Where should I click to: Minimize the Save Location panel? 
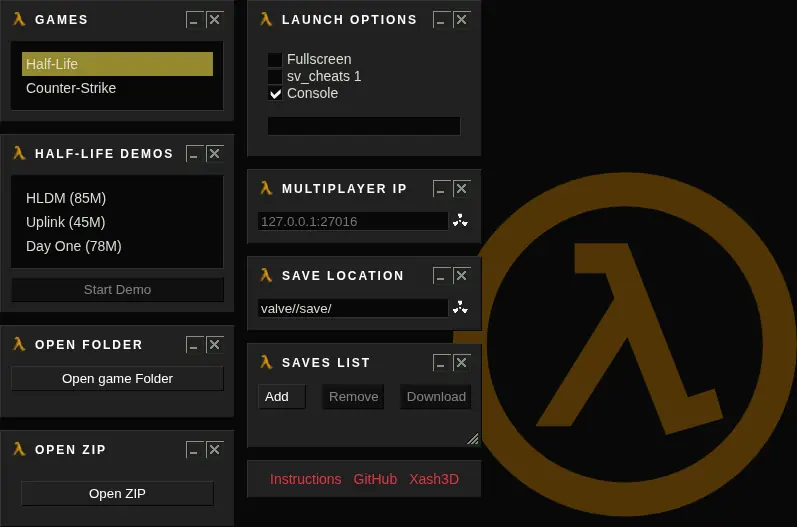(x=442, y=276)
